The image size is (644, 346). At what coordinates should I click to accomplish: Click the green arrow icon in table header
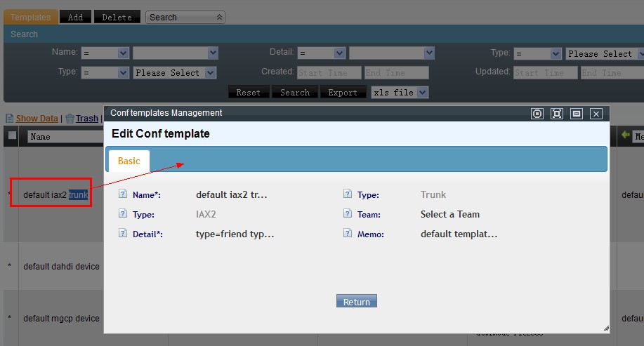tap(625, 136)
